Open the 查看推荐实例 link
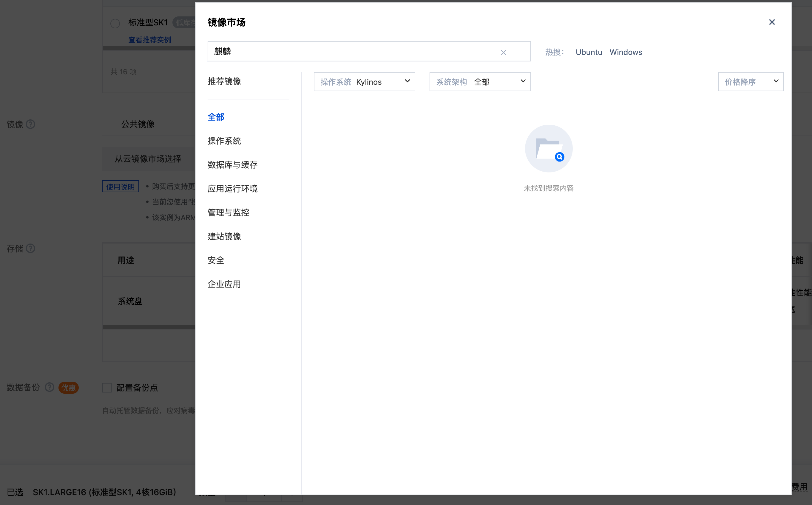The width and height of the screenshot is (812, 505). click(x=149, y=40)
